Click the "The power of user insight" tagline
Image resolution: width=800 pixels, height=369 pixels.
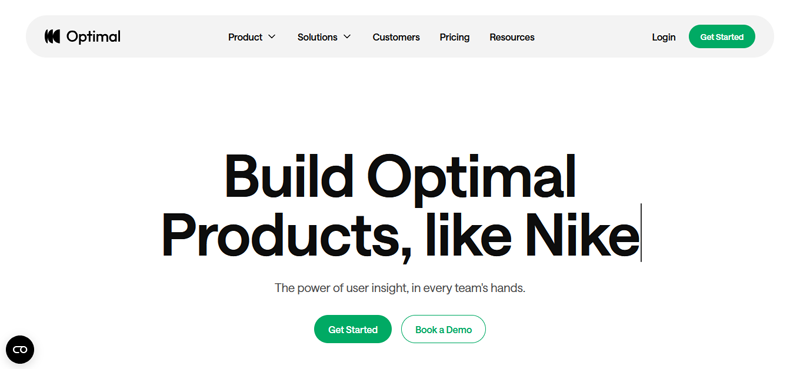[400, 288]
